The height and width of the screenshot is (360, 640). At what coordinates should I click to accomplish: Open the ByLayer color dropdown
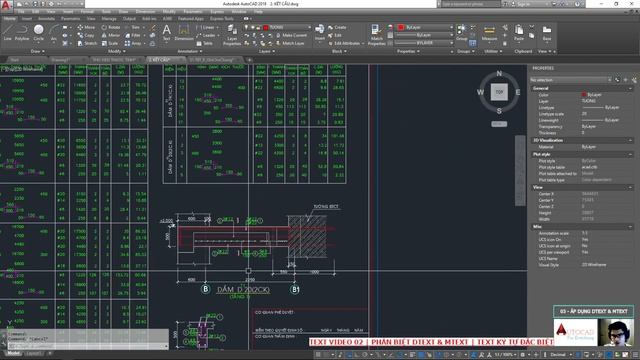425,27
